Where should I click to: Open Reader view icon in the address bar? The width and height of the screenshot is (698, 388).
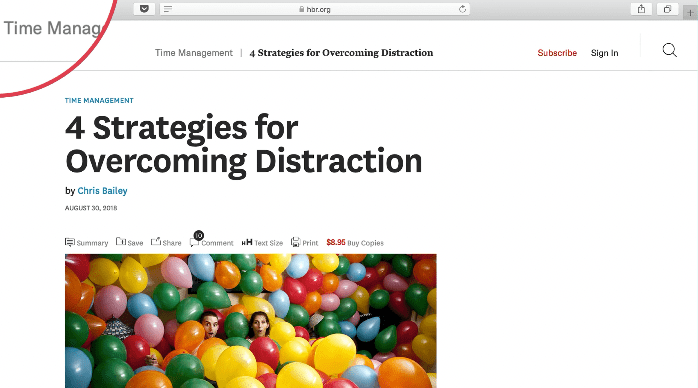point(168,9)
